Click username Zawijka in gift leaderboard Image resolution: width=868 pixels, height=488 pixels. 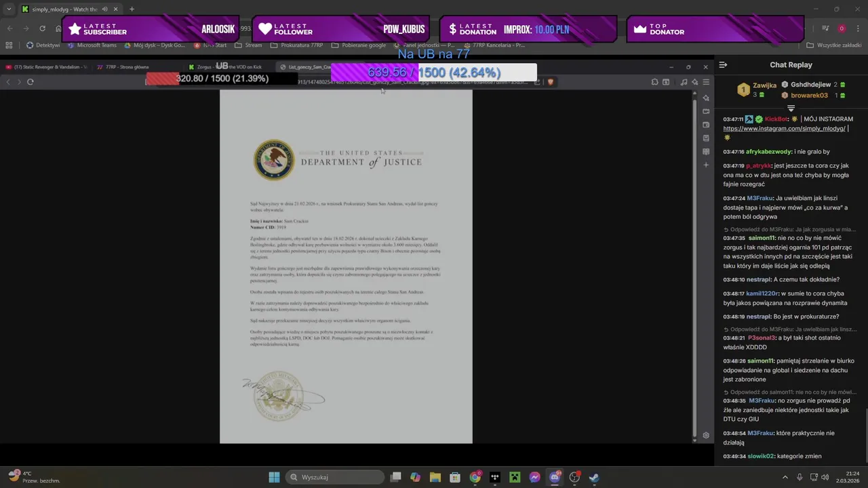pos(764,85)
